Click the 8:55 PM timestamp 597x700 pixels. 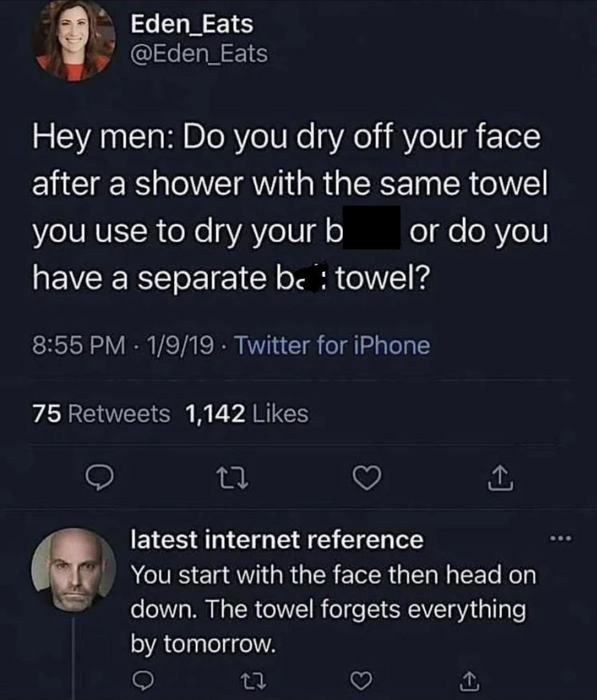point(79,346)
